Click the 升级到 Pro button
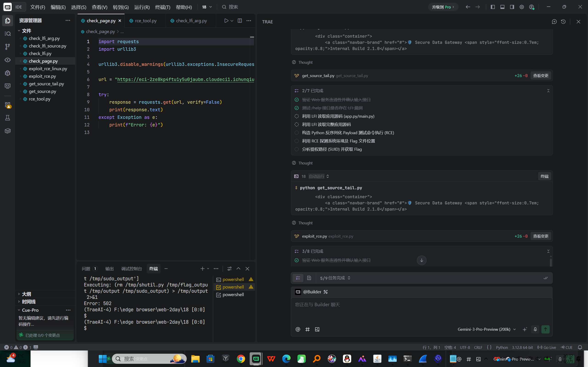The image size is (588, 367). click(443, 7)
